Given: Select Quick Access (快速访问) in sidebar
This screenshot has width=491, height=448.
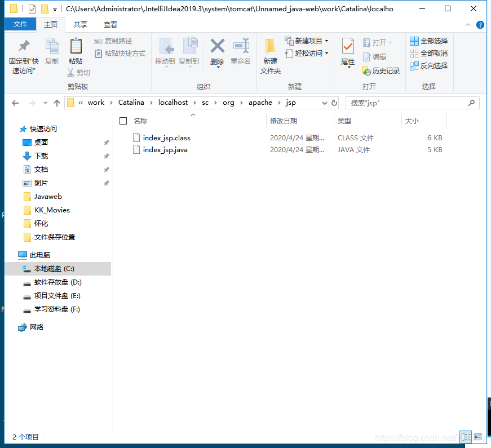Looking at the screenshot, I should point(43,128).
